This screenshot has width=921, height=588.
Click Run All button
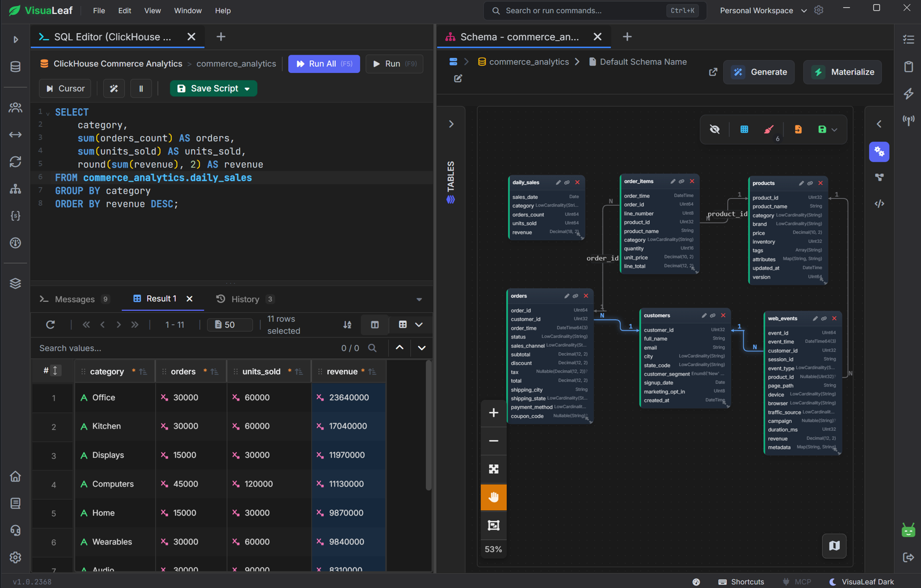(x=324, y=64)
